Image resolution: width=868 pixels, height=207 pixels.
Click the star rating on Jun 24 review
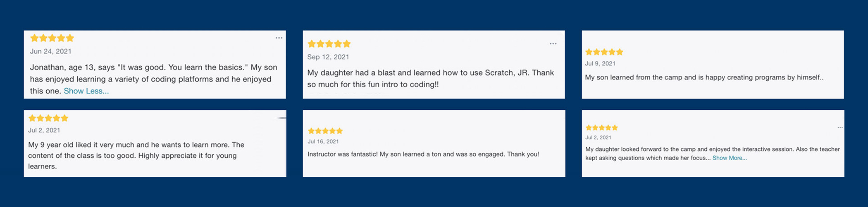tap(52, 39)
